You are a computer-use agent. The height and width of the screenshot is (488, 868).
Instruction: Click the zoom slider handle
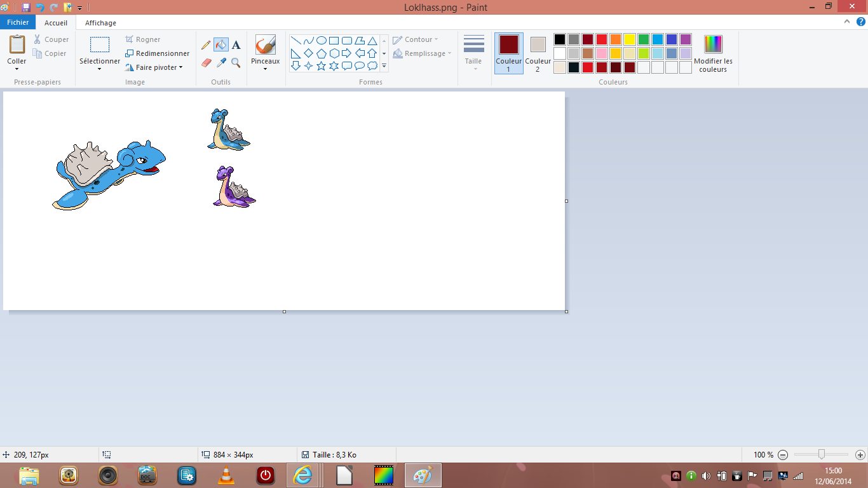coord(822,454)
